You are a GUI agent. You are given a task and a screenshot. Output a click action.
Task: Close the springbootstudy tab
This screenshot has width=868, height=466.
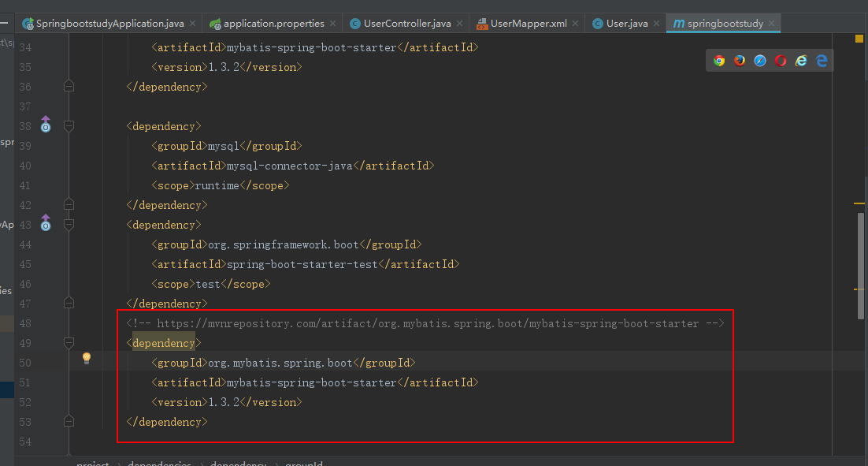coord(772,24)
